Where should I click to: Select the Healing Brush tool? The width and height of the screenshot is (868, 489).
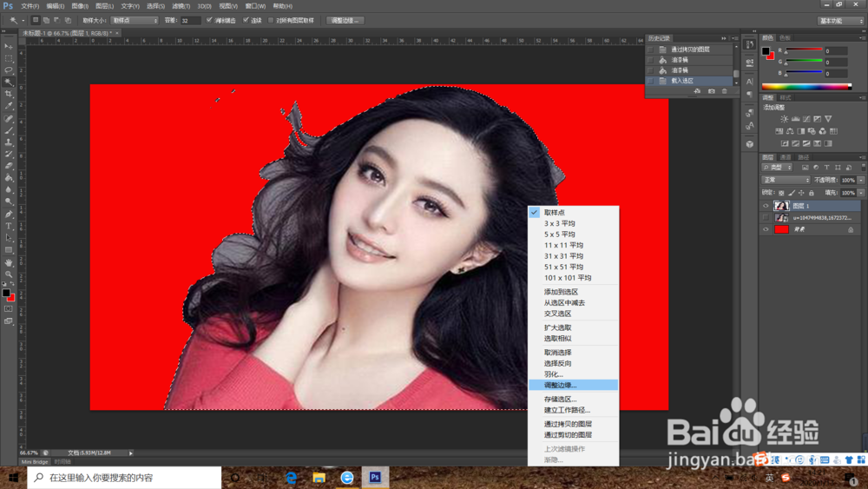click(x=9, y=118)
